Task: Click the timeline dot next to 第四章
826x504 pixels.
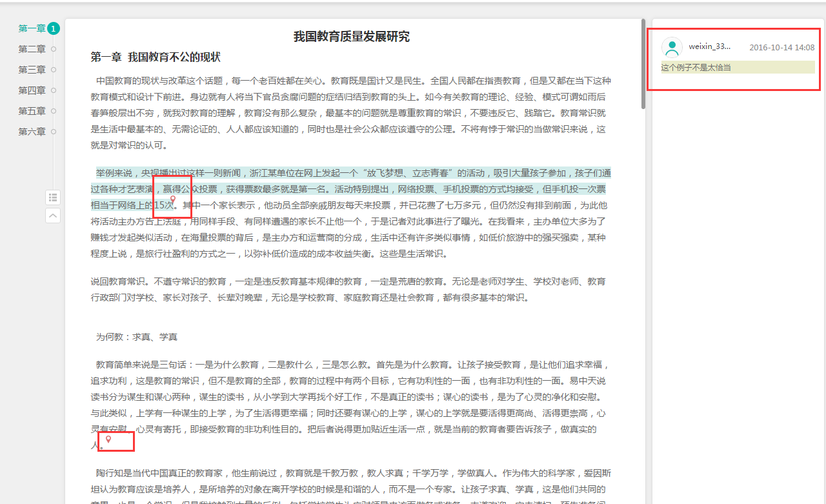Action: 54,90
